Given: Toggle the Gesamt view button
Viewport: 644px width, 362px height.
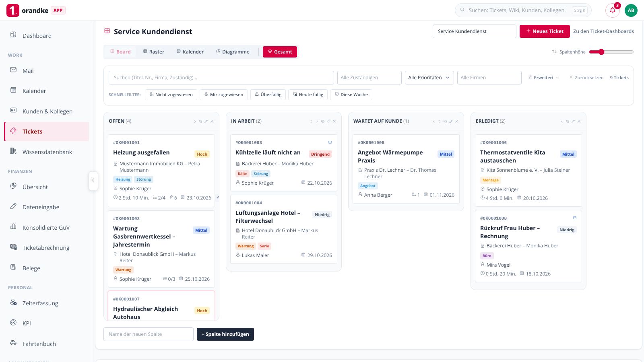Looking at the screenshot, I should tap(280, 52).
